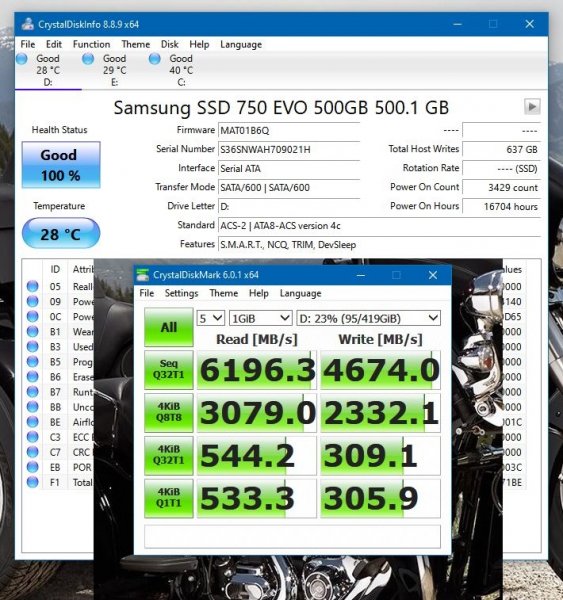The image size is (563, 600).
Task: Open the test count dropdown showing 5
Action: point(210,318)
